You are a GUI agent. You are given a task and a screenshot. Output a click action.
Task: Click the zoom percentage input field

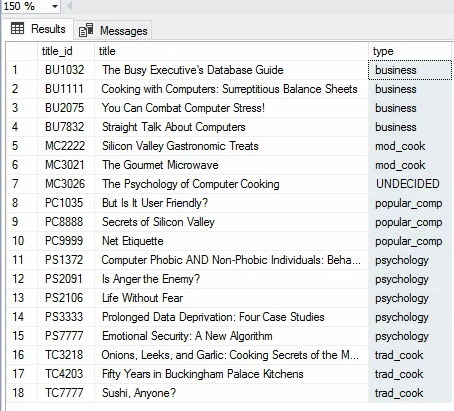click(x=25, y=6)
